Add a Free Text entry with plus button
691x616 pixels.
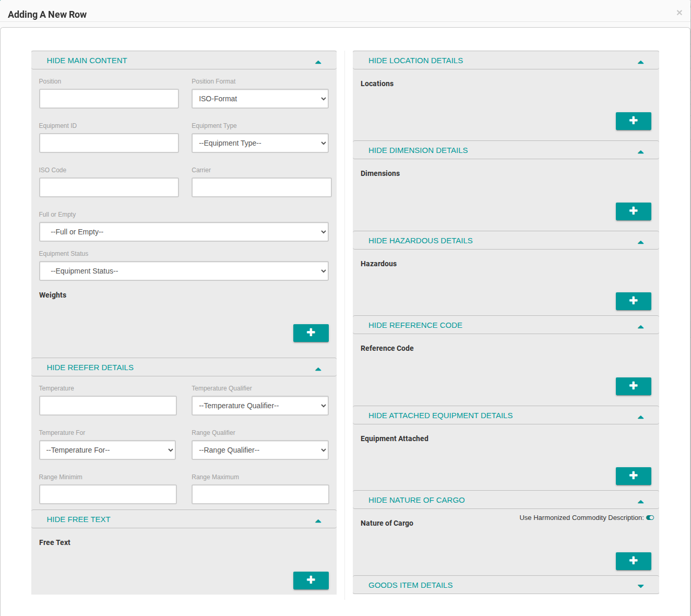(x=311, y=581)
